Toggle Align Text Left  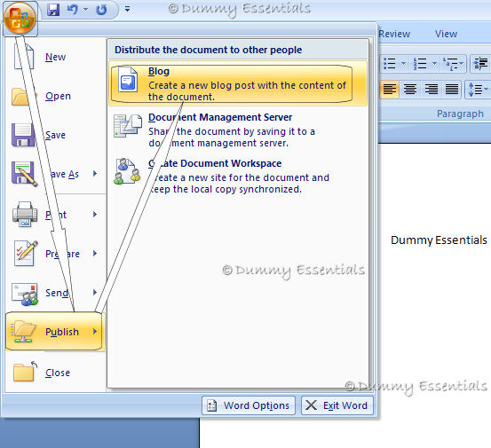coord(389,90)
